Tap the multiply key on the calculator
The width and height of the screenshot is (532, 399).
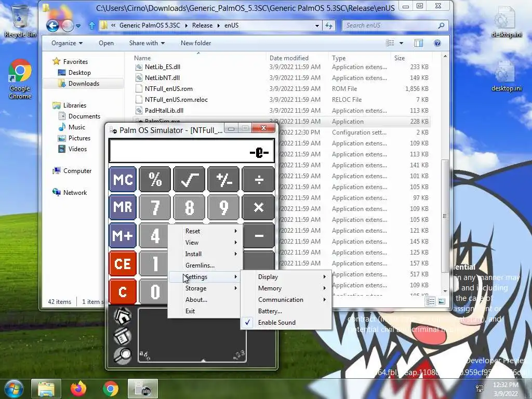[259, 207]
